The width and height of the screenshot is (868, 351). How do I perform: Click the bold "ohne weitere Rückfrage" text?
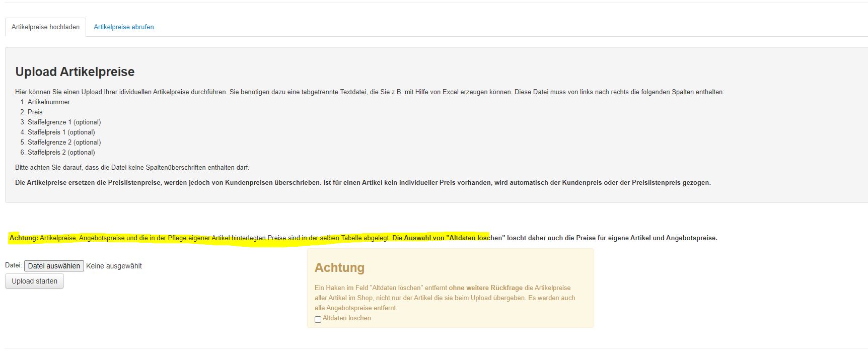tap(485, 288)
